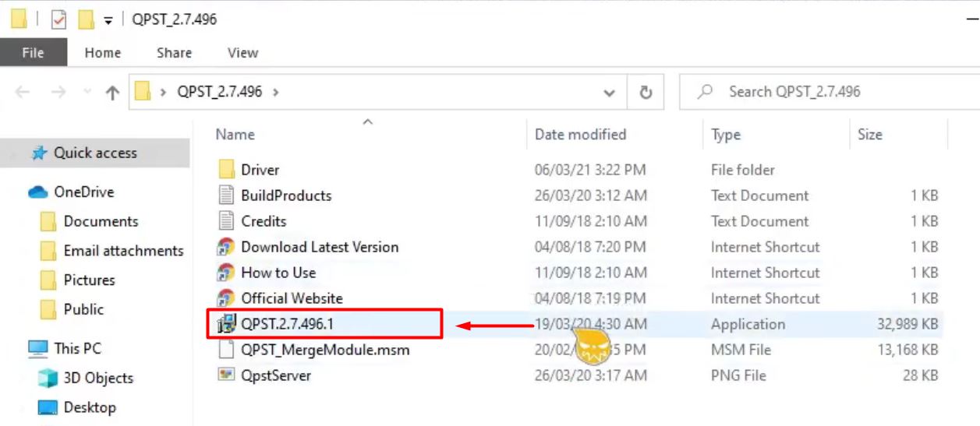Select Download Latest Version shortcut icon
This screenshot has width=980, height=426.
coord(226,247)
